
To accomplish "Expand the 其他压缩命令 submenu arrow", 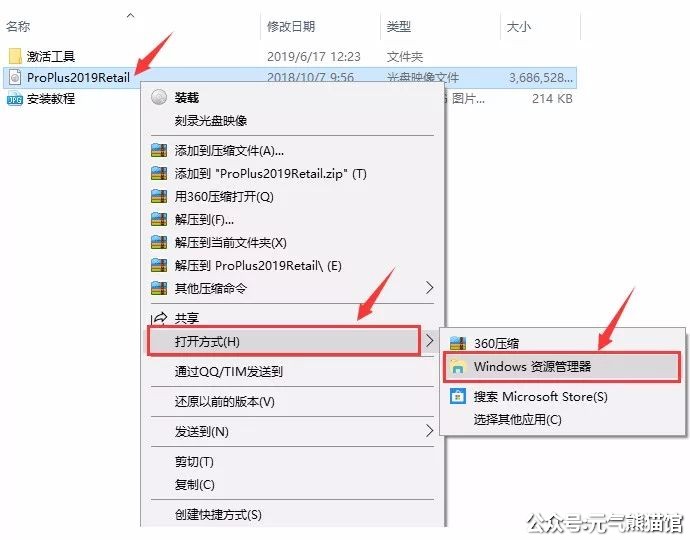I will (x=430, y=288).
